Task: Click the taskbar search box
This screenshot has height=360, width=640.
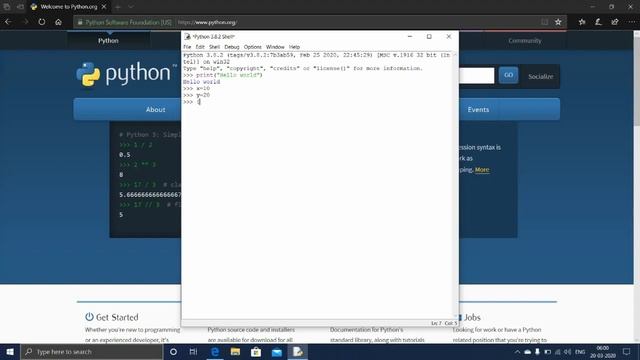Action: coord(92,351)
